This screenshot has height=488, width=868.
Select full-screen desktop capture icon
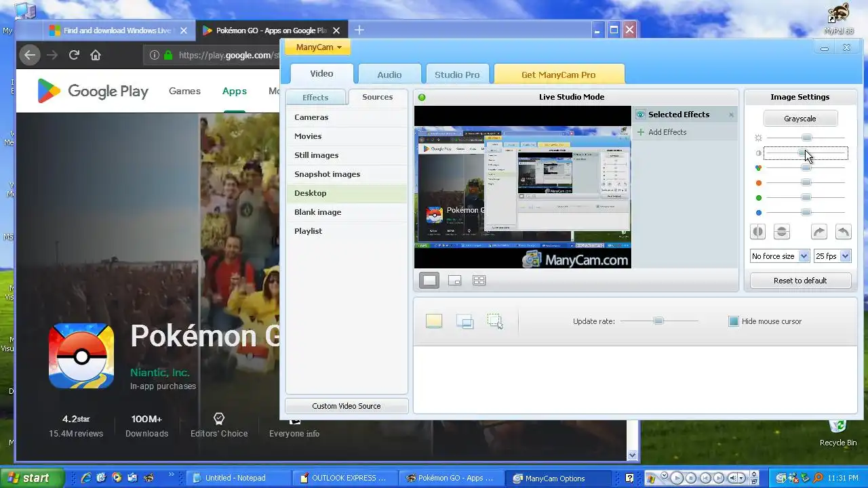[434, 321]
